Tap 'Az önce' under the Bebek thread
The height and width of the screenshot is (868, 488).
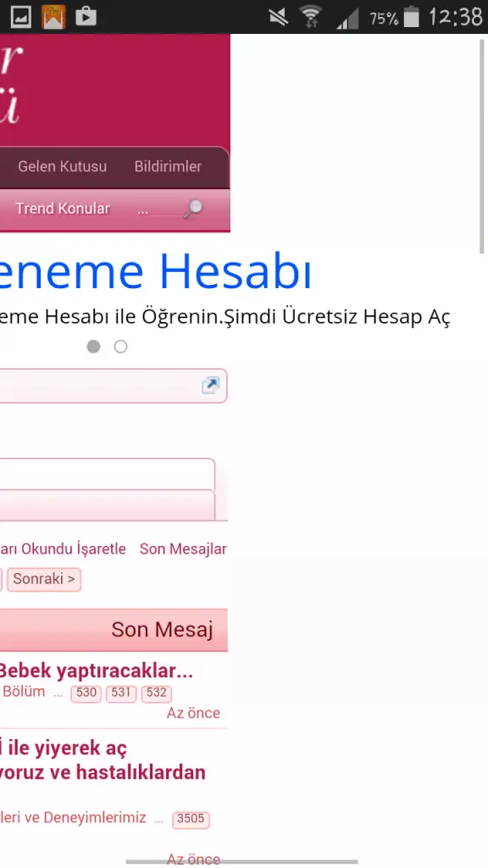194,713
